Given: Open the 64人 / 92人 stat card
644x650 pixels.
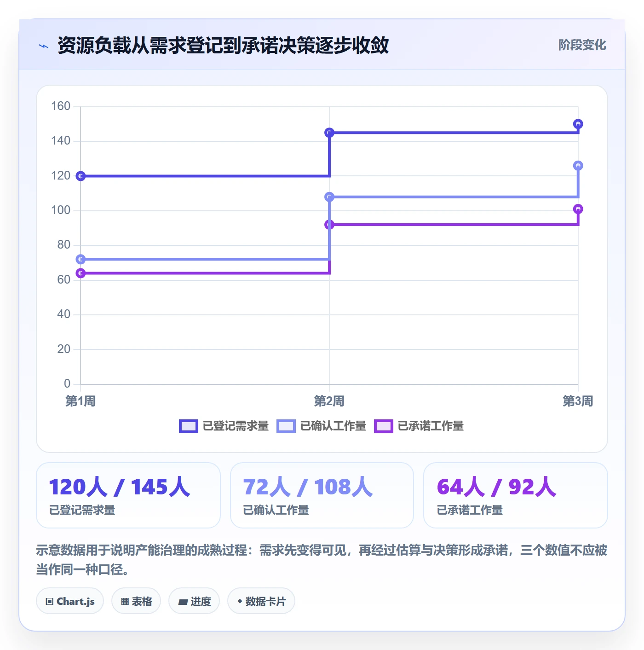Looking at the screenshot, I should [516, 495].
